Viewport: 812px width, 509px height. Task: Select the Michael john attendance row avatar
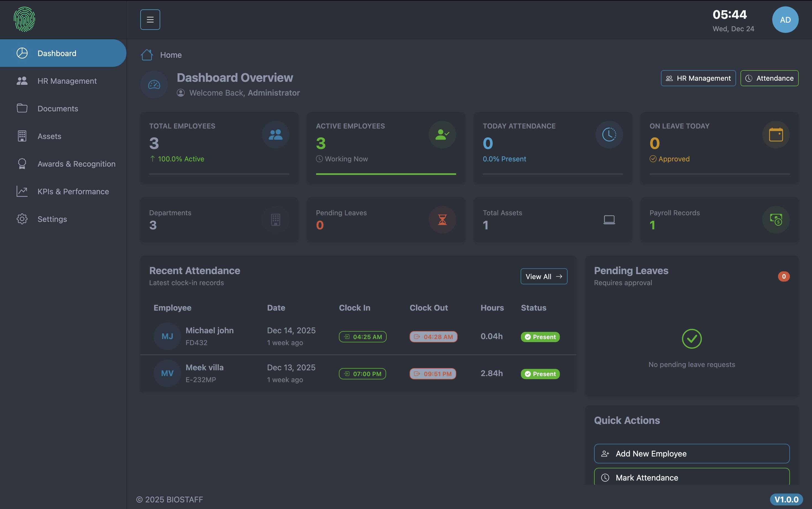pyautogui.click(x=167, y=336)
